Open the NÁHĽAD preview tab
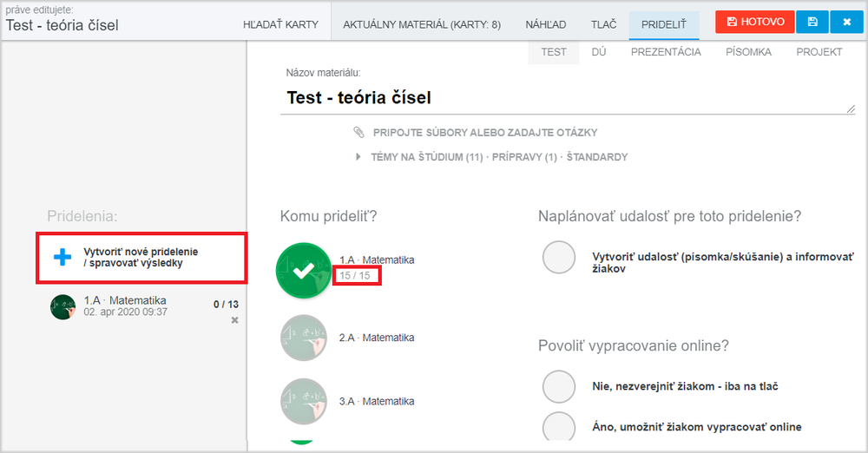 (546, 24)
